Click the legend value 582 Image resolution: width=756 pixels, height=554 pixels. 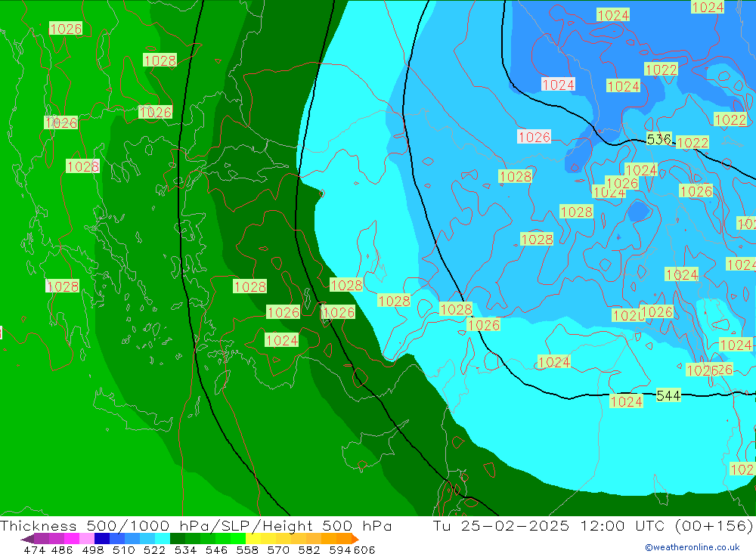click(308, 549)
